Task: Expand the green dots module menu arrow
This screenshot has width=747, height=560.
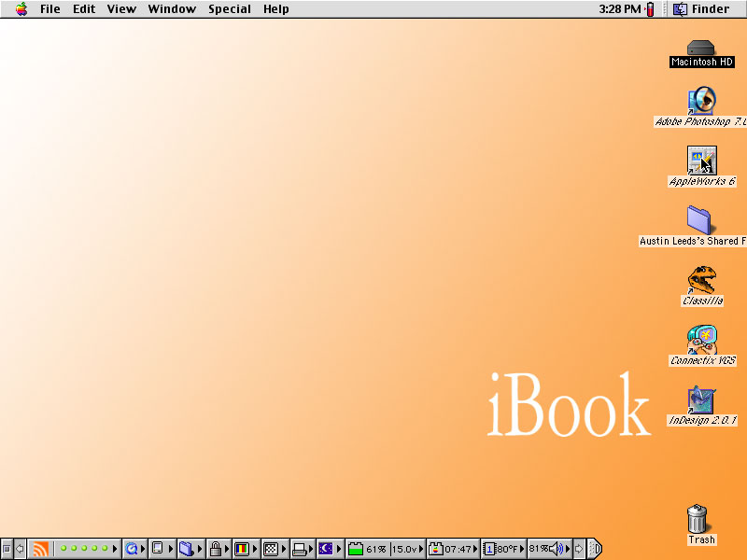Action: (x=115, y=549)
